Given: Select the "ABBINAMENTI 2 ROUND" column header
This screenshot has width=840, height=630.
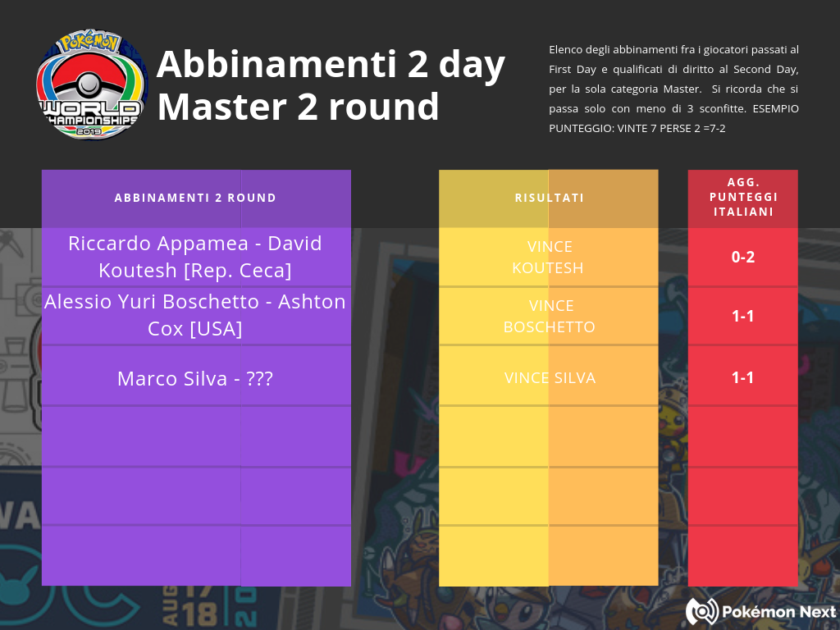Looking at the screenshot, I should [x=195, y=198].
